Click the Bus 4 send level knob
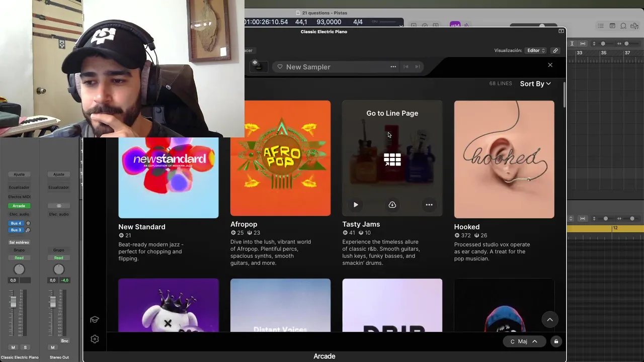 tap(28, 223)
